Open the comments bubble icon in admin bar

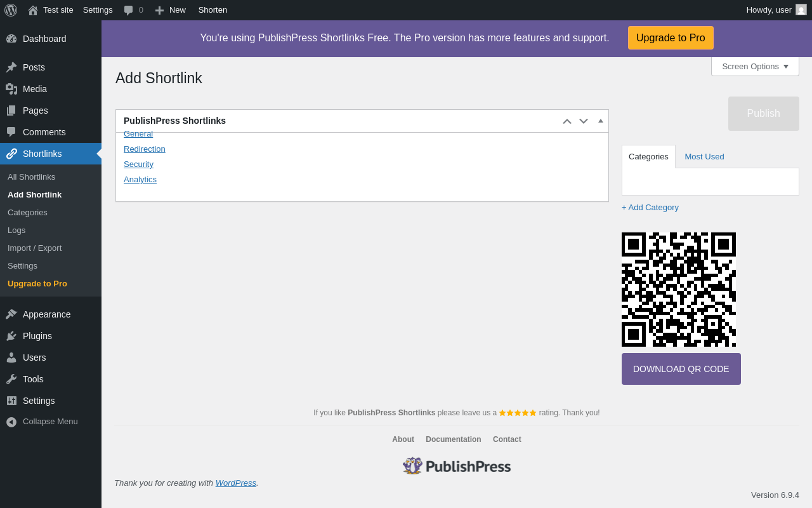[129, 10]
